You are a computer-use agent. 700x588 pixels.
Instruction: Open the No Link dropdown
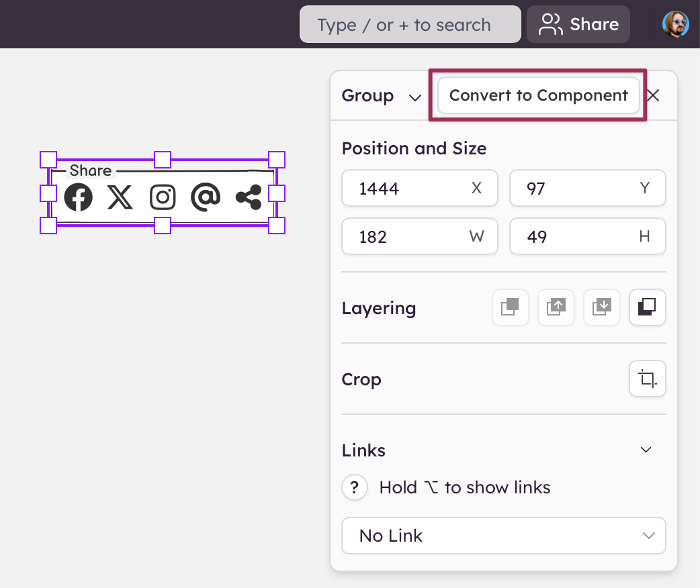[504, 536]
